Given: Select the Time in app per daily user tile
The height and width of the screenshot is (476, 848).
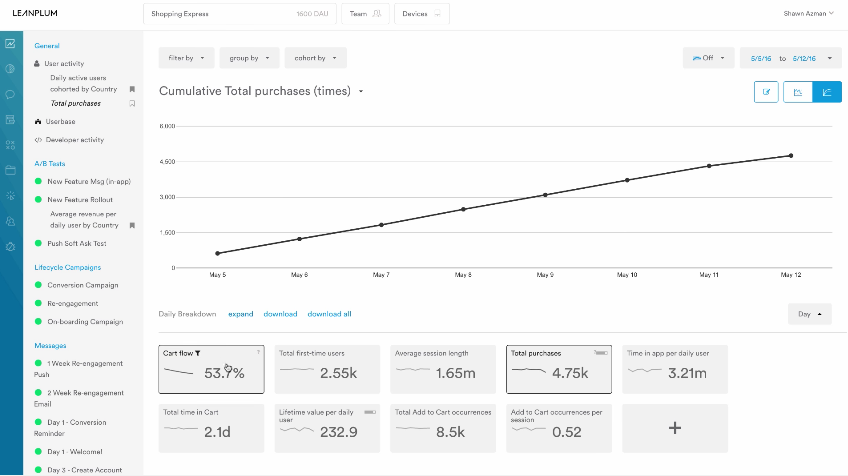Looking at the screenshot, I should [x=675, y=369].
